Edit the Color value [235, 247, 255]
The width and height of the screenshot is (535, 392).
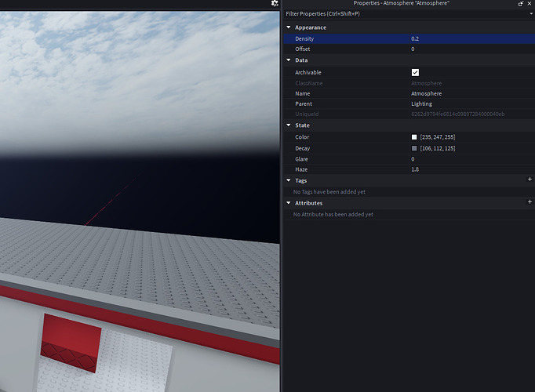438,137
